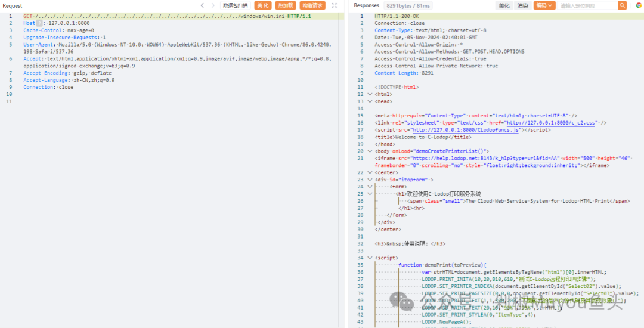Click Access-Control-Allow-Methods header line
Screen dimensions: 644x328
[450, 52]
